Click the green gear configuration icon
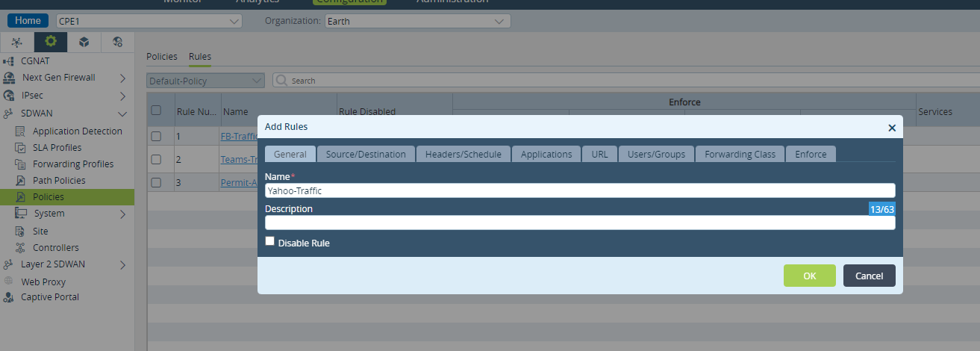This screenshot has width=980, height=351. 51,42
